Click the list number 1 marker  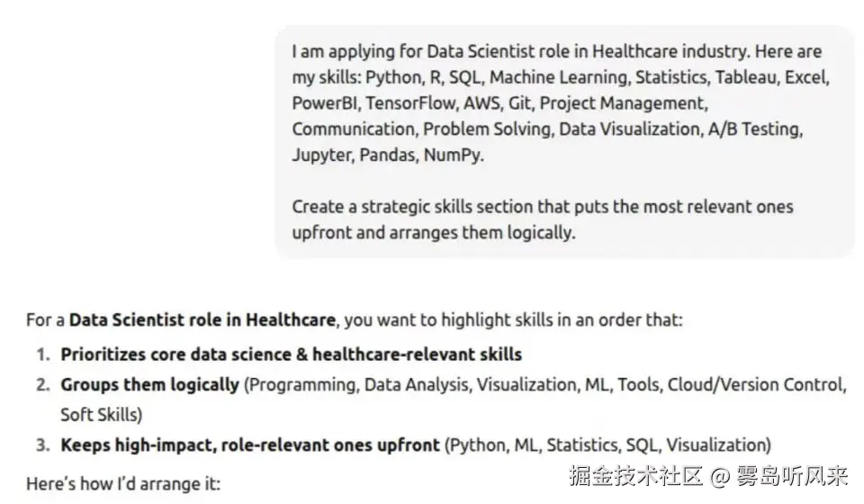click(x=42, y=354)
